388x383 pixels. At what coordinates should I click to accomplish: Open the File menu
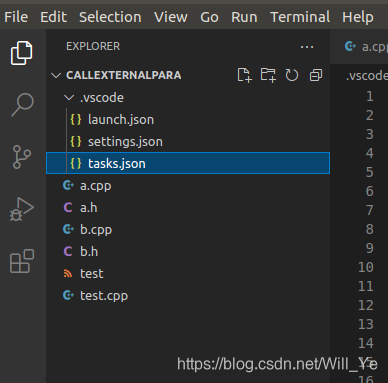click(16, 17)
